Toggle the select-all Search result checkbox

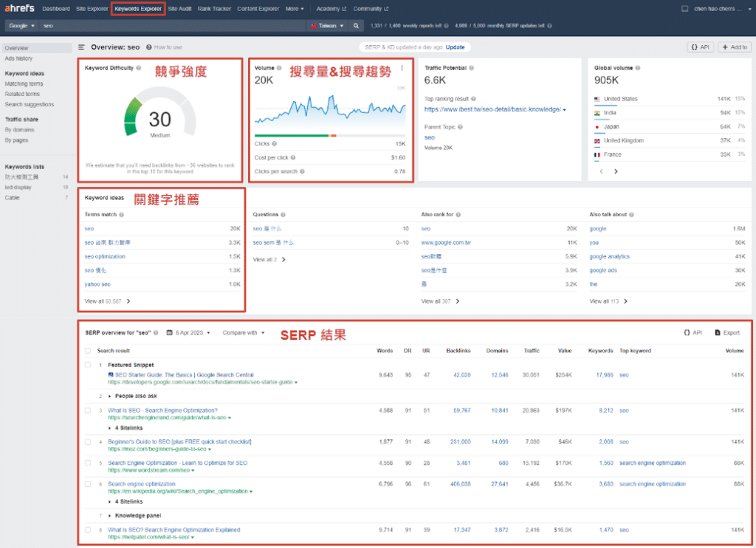88,351
